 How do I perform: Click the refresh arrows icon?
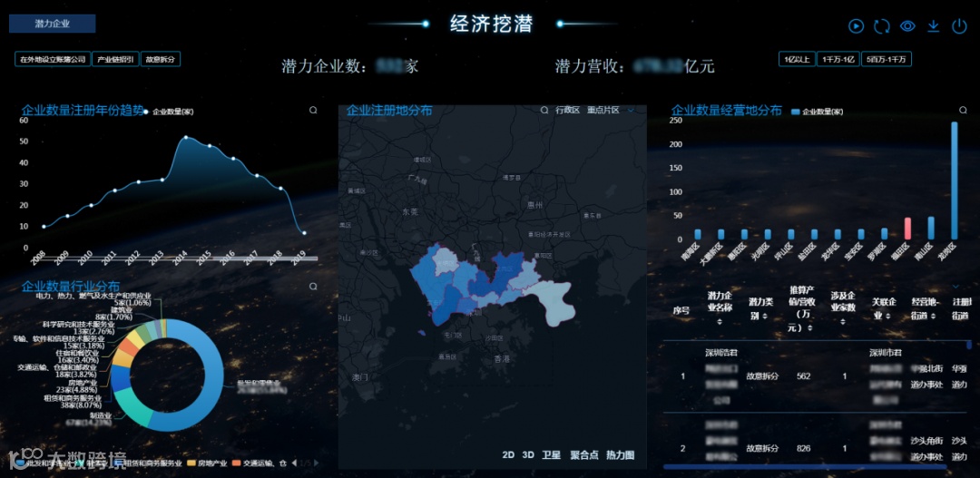click(x=882, y=26)
